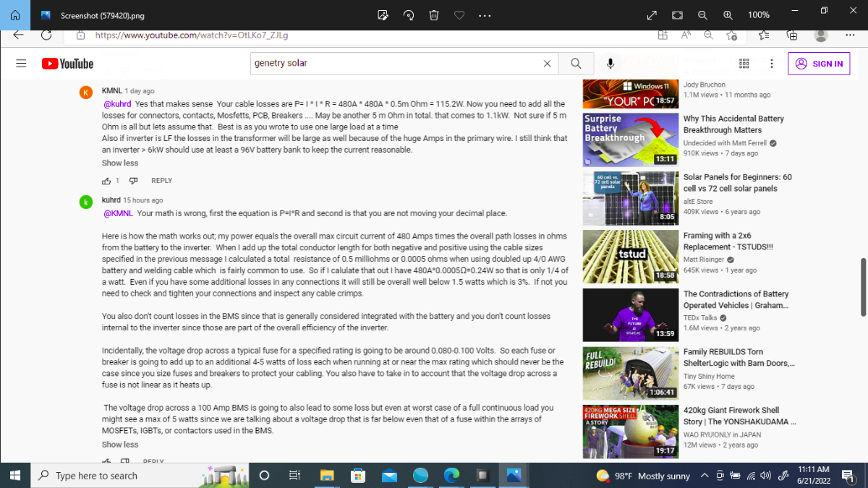This screenshot has width=868, height=488.
Task: Clear the search box with the X icon
Action: point(548,64)
